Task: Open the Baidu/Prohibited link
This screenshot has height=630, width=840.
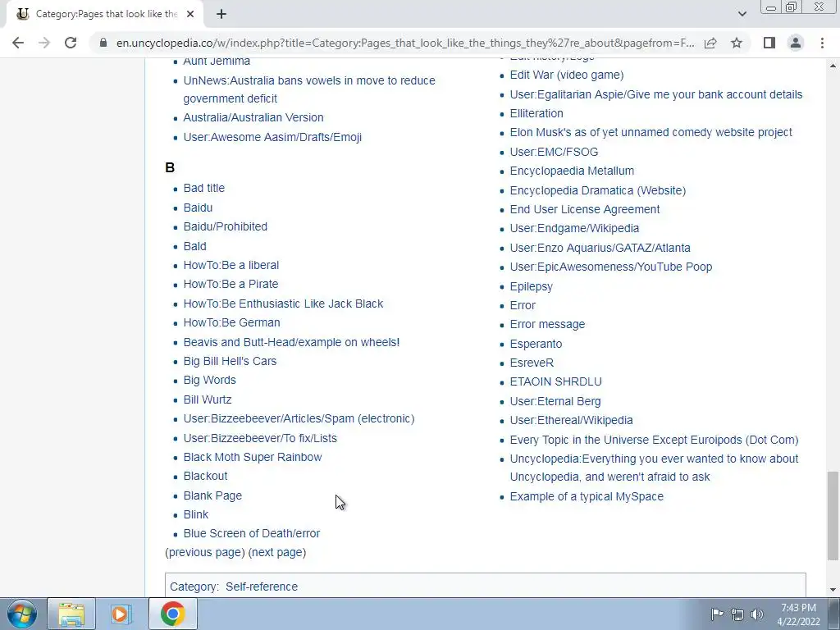Action: 225,226
